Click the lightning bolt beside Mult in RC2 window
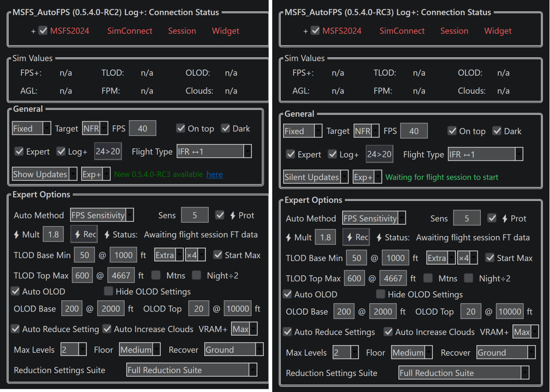The width and height of the screenshot is (550, 392). 16,235
